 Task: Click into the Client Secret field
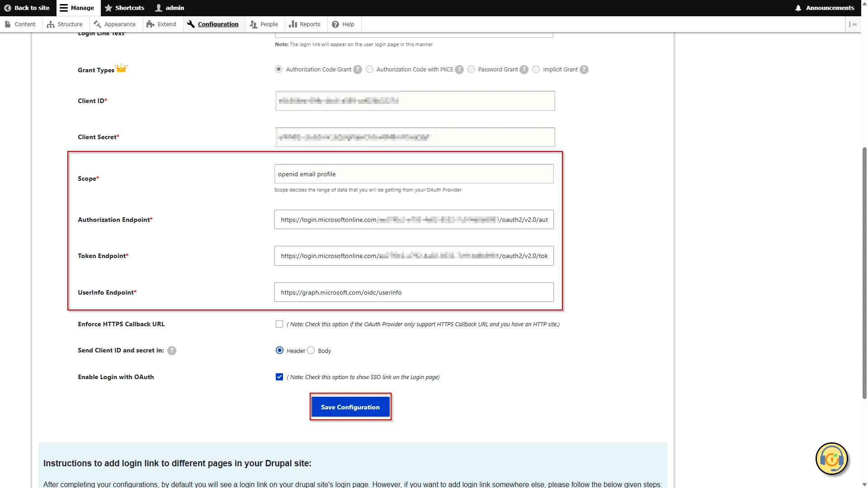point(415,137)
